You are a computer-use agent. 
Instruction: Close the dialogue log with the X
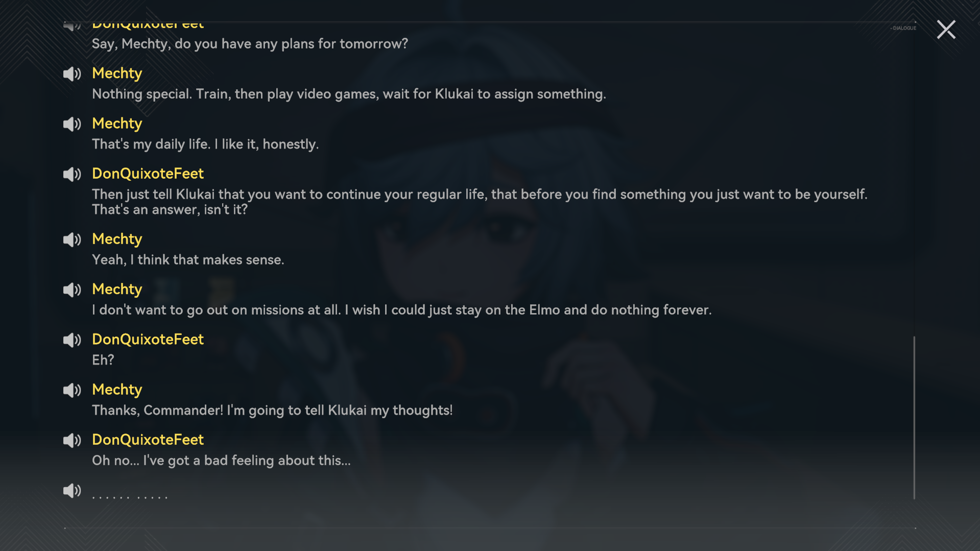[946, 30]
